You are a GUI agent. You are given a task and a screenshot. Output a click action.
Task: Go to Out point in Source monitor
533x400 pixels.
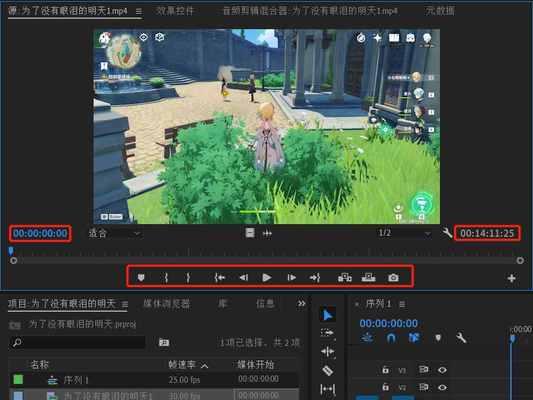click(x=315, y=278)
